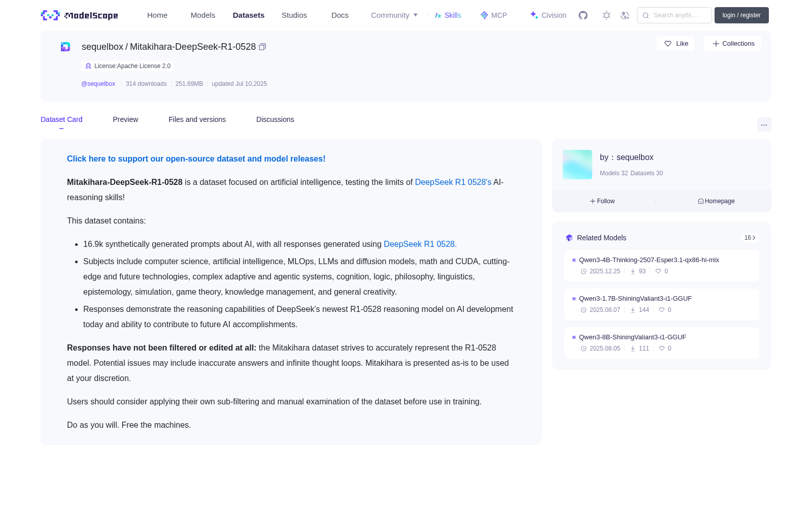812x508 pixels.
Task: Click the ModelScope logo
Action: pos(80,15)
